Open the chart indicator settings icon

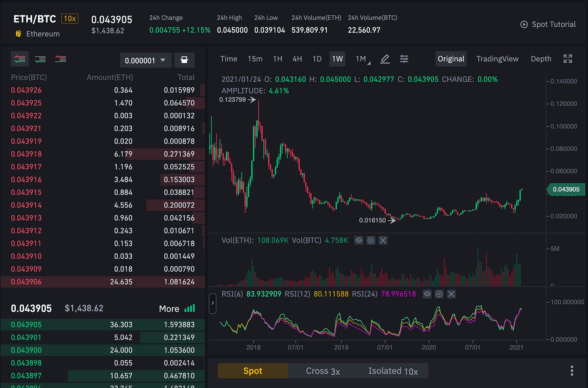[x=404, y=59]
